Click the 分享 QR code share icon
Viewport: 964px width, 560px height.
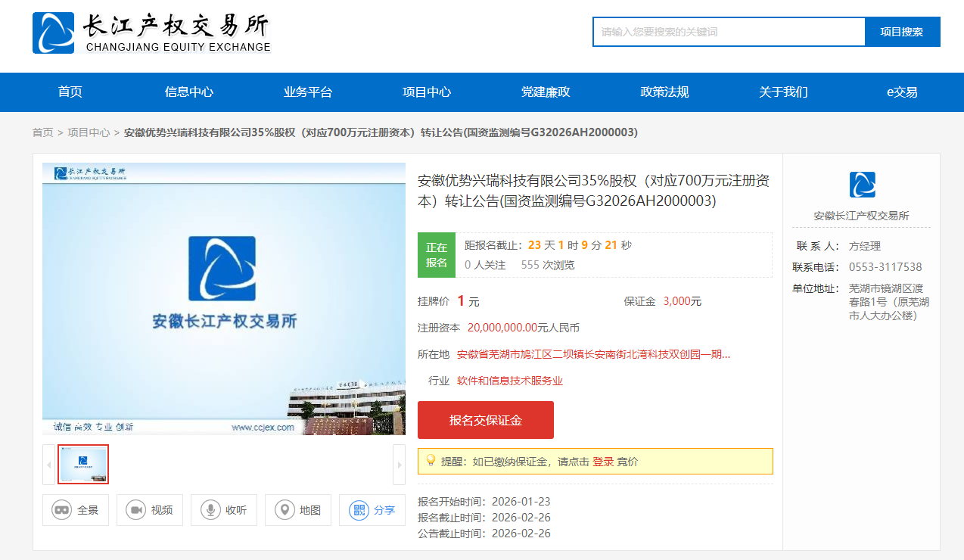(359, 510)
